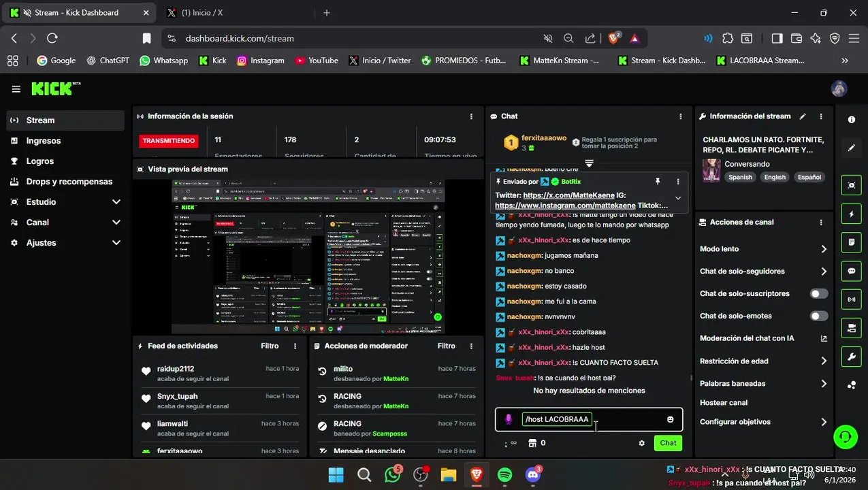
Task: Click Brave Shields icon in address bar
Action: click(614, 38)
